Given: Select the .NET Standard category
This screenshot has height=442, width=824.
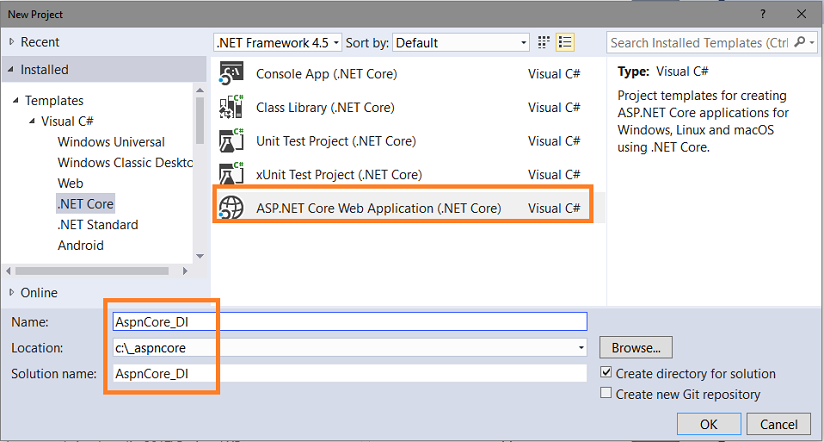Looking at the screenshot, I should tap(98, 224).
